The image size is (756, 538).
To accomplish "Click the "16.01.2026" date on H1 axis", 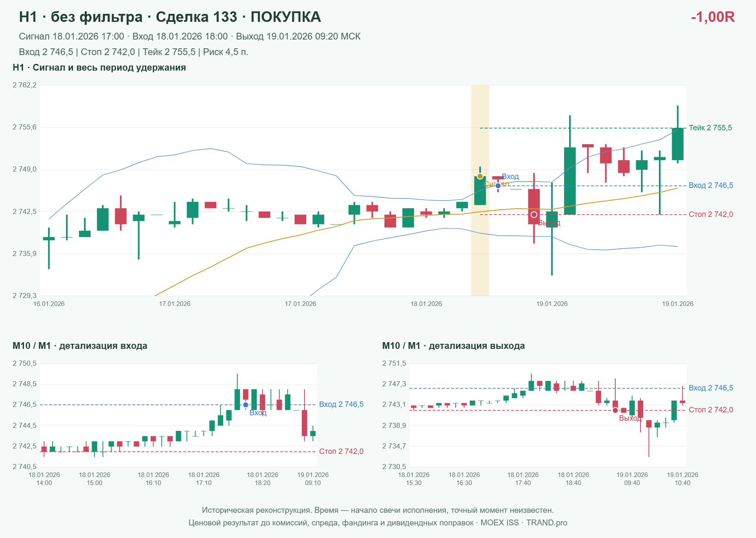I will coord(49,304).
